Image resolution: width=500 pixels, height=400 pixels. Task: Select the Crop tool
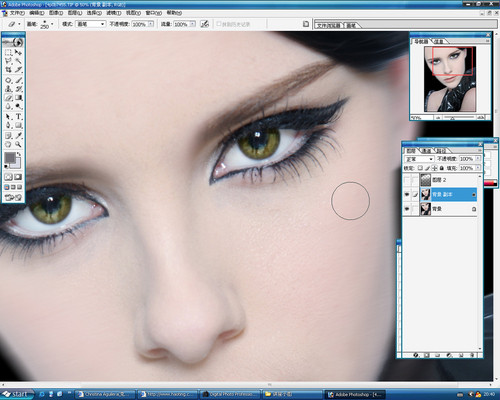point(8,70)
